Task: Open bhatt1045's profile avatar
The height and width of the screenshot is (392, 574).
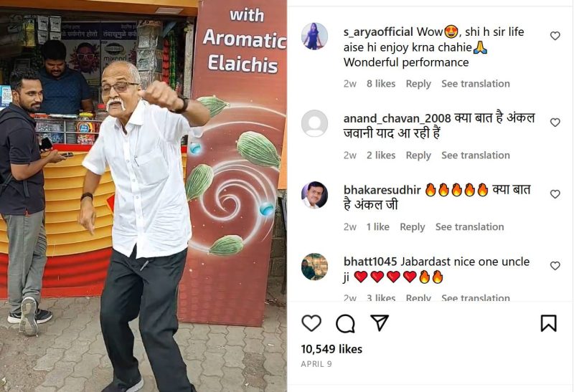Action: (x=314, y=267)
